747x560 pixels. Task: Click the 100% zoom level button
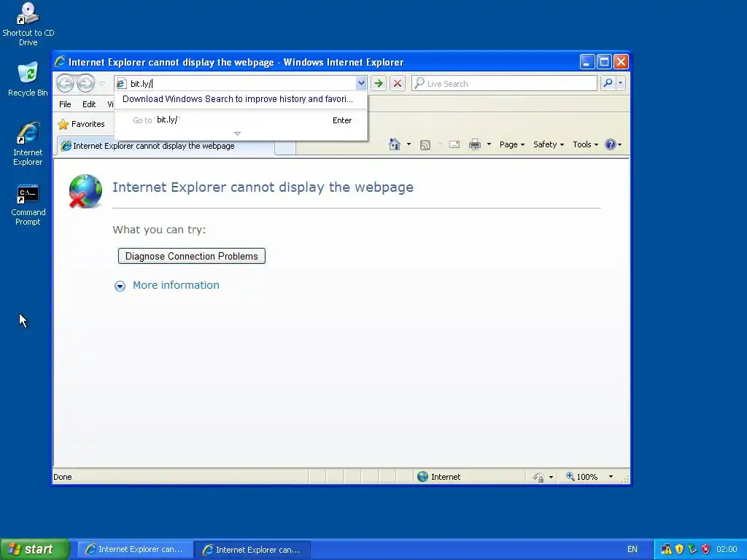pyautogui.click(x=581, y=477)
